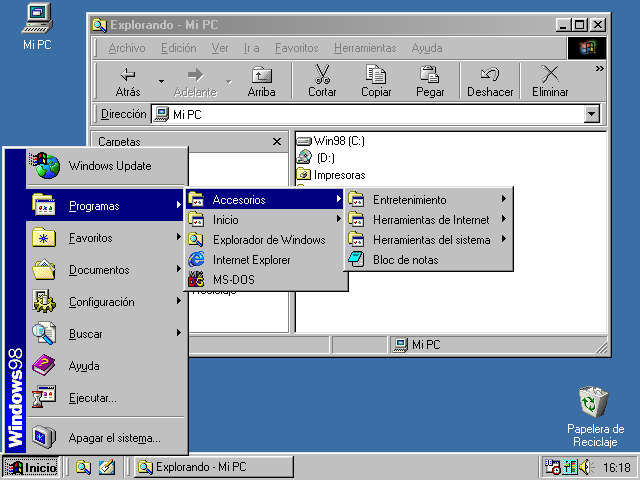Open the Archivo menu

click(x=127, y=48)
